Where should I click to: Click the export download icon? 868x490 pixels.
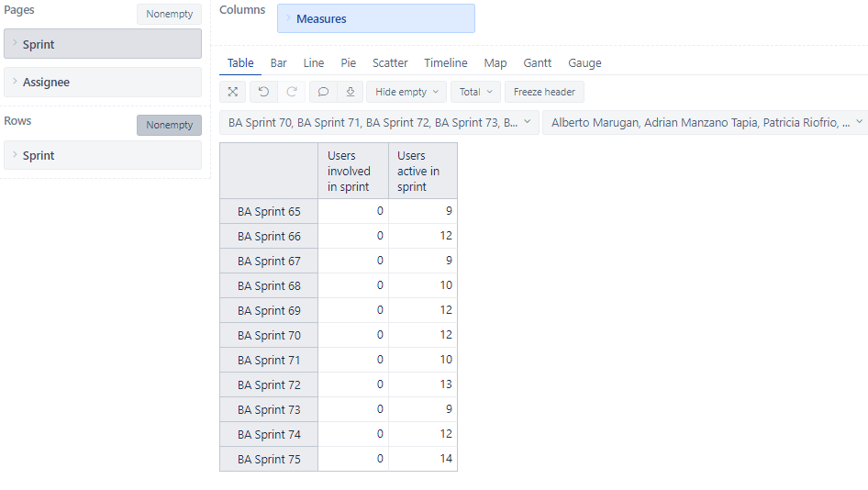[x=351, y=92]
